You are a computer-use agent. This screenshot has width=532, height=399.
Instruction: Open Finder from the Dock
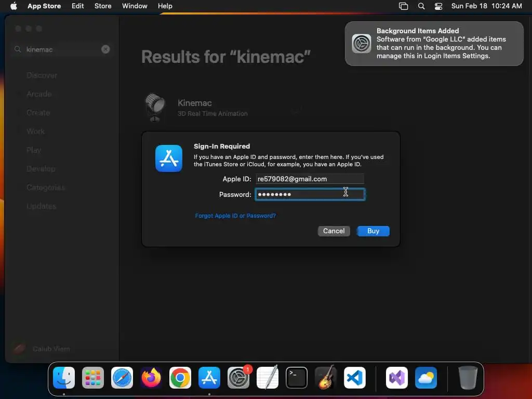click(64, 378)
